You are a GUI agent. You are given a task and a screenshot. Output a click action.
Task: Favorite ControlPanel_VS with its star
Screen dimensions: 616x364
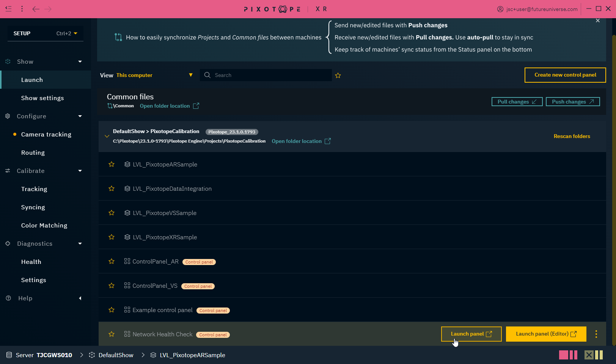(112, 286)
